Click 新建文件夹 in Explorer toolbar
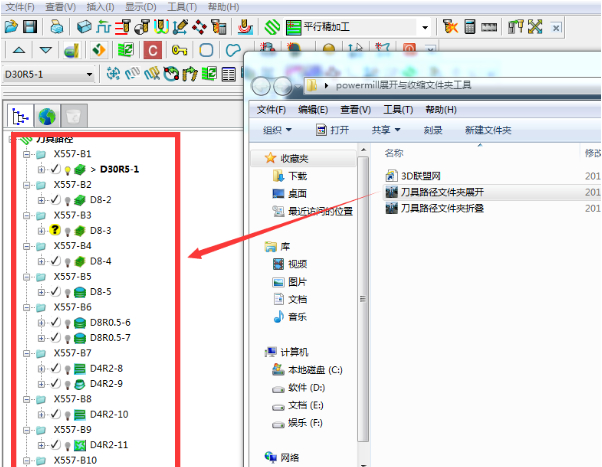This screenshot has width=602, height=467. click(488, 130)
